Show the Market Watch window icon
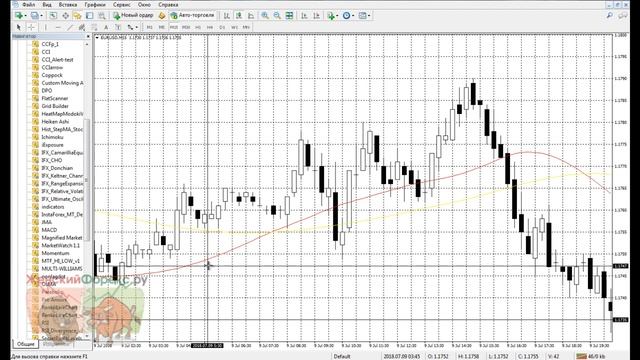This screenshot has width=640, height=360. [x=53, y=16]
